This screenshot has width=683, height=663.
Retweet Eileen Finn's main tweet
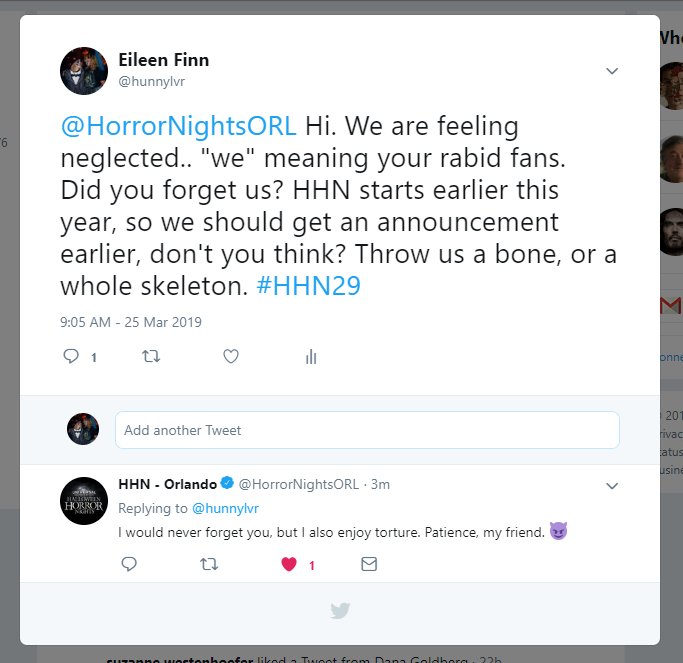coord(151,356)
